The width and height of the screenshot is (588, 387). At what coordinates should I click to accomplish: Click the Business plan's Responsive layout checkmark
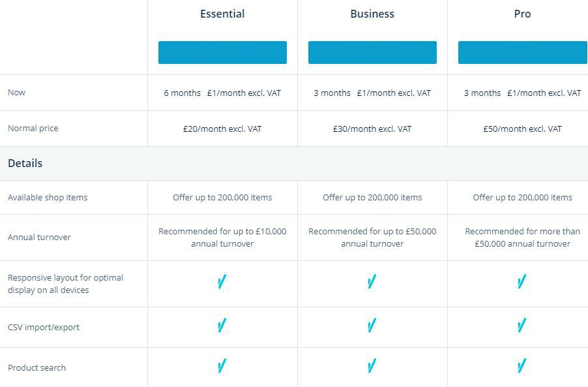(372, 282)
